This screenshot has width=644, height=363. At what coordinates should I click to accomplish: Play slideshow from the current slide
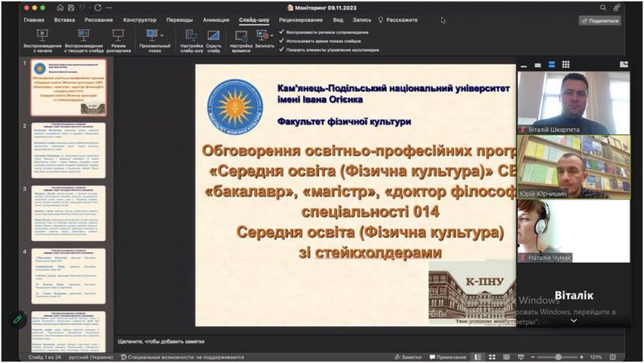pyautogui.click(x=84, y=40)
